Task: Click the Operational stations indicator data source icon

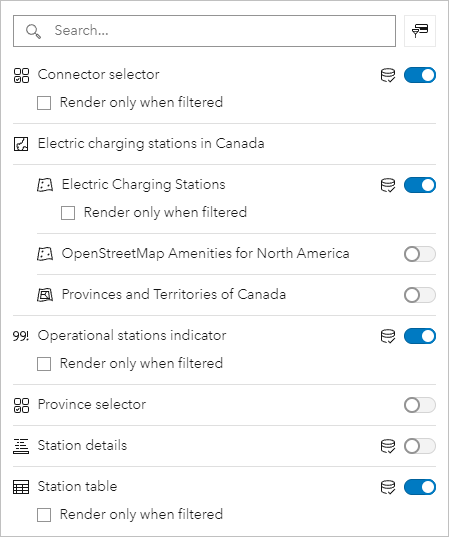Action: [388, 336]
